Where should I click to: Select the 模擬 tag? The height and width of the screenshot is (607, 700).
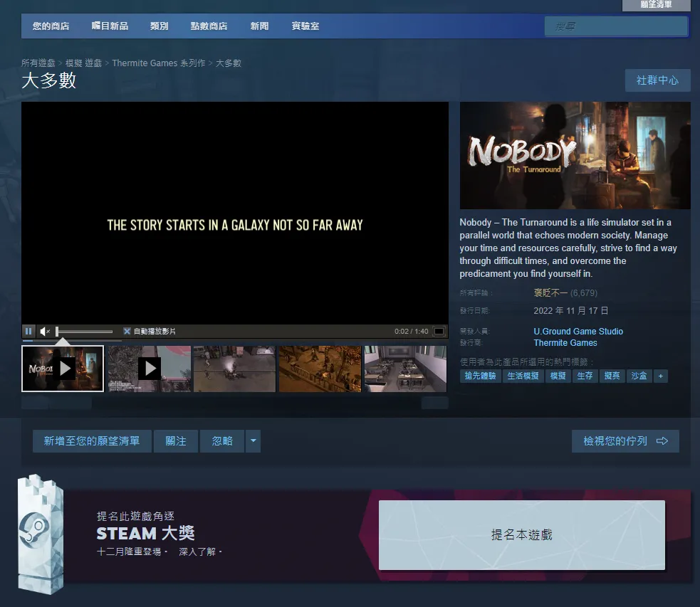(558, 376)
